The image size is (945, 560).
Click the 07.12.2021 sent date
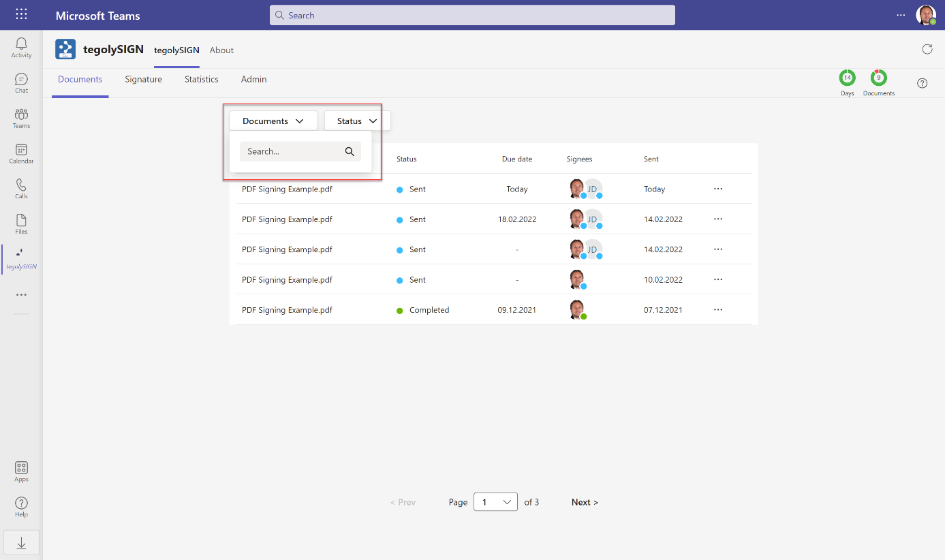point(663,310)
